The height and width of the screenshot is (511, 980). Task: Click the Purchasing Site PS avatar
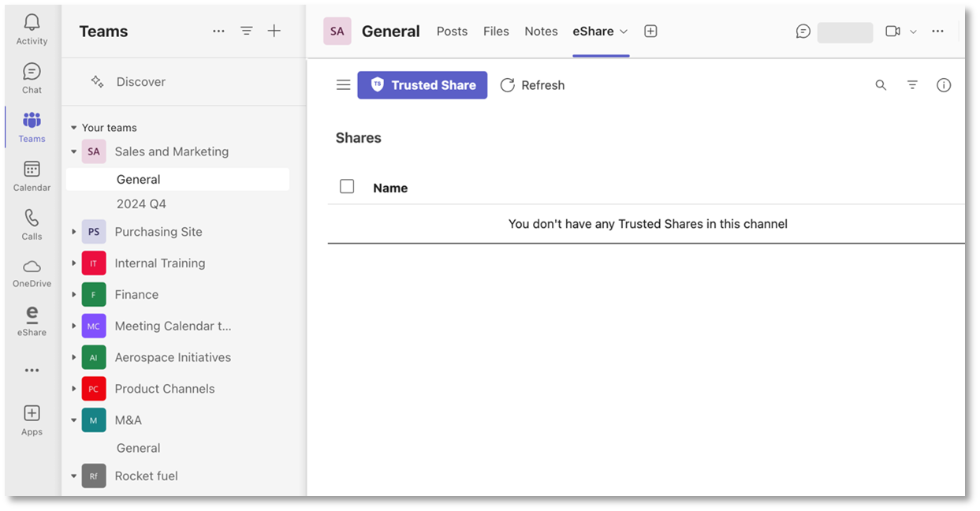click(94, 232)
